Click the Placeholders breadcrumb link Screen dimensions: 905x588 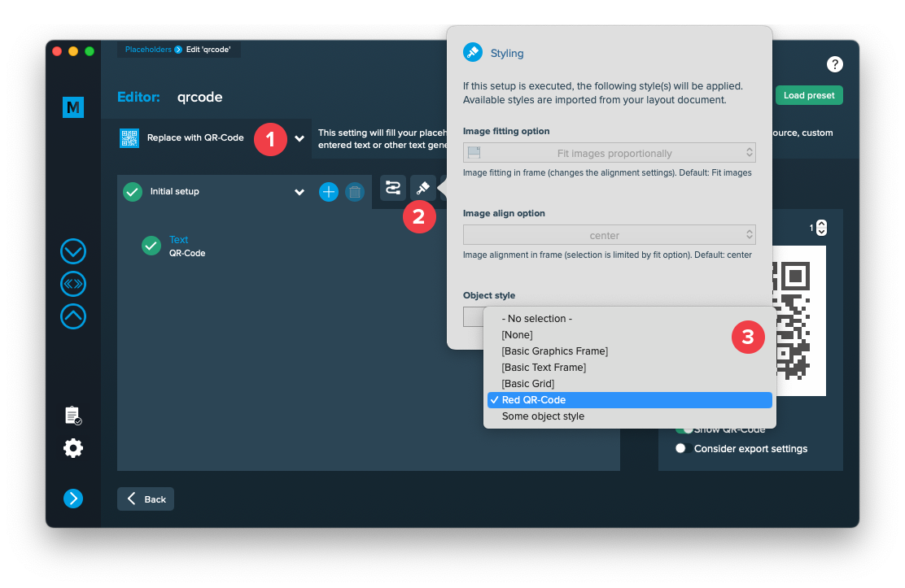click(148, 50)
